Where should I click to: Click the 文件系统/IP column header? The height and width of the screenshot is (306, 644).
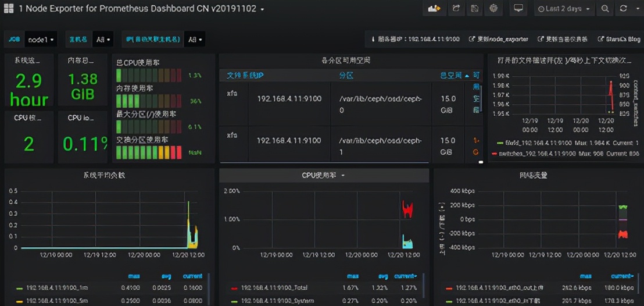[245, 76]
